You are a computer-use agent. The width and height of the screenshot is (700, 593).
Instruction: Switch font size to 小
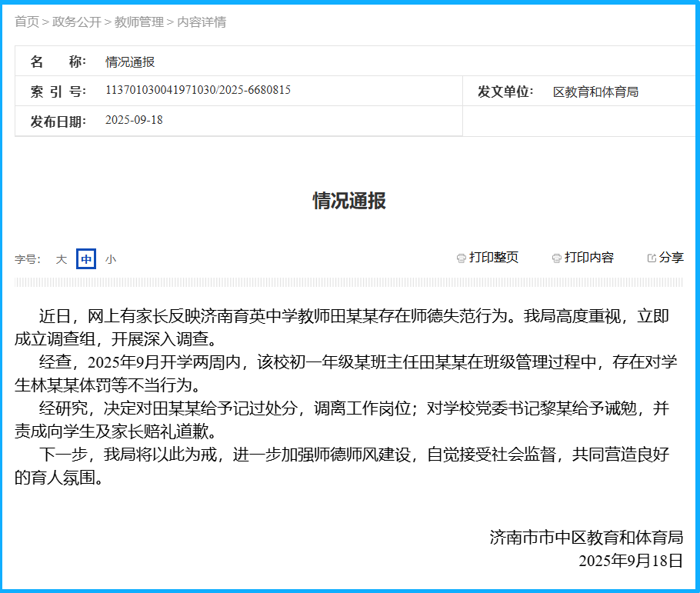tap(111, 259)
